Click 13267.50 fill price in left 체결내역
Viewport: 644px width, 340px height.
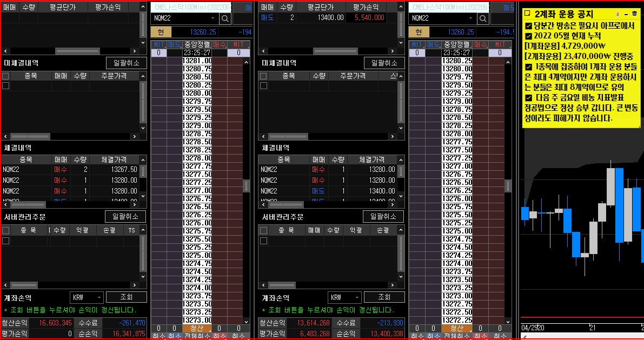(x=124, y=169)
